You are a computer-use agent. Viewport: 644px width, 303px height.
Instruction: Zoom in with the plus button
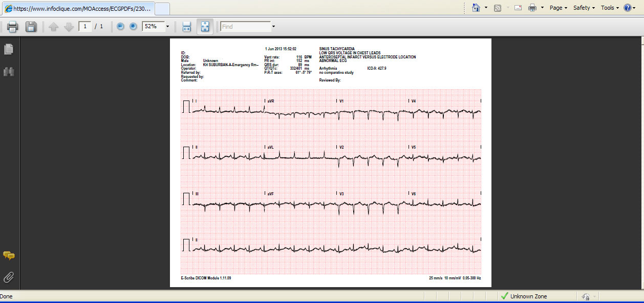(x=133, y=27)
